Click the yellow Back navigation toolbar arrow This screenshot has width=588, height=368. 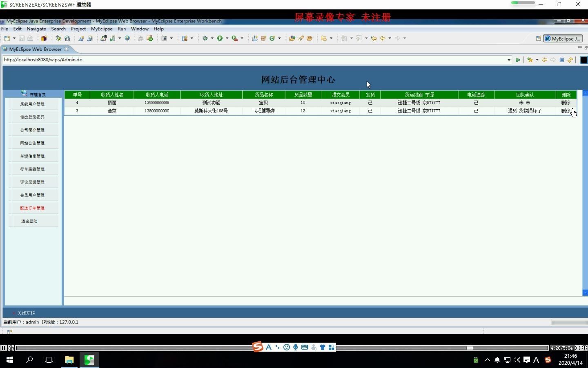click(383, 38)
